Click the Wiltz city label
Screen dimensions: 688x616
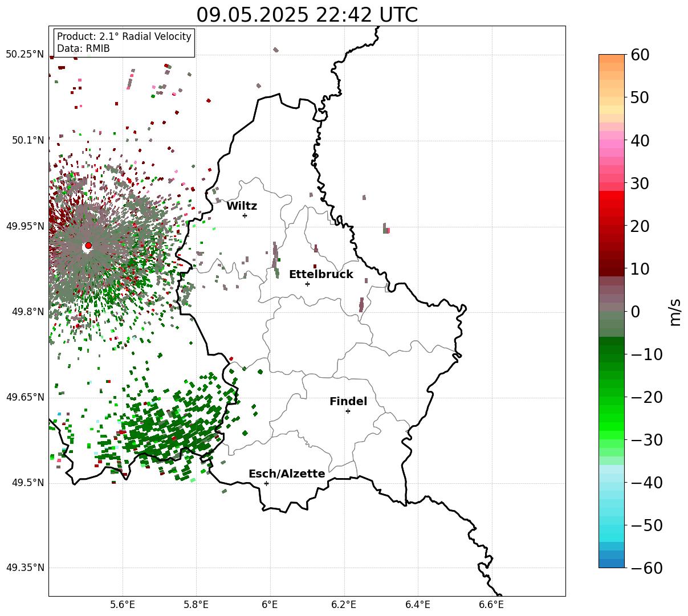[242, 206]
